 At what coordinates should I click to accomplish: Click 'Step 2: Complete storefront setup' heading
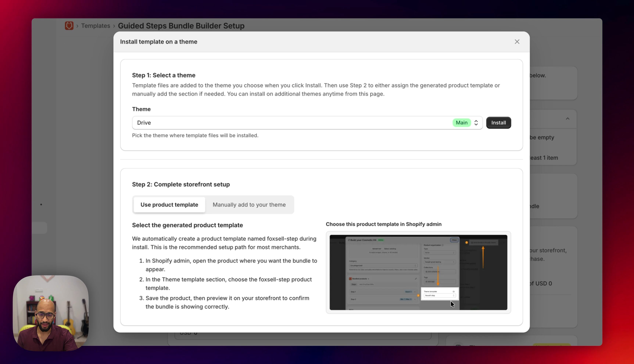(x=181, y=185)
